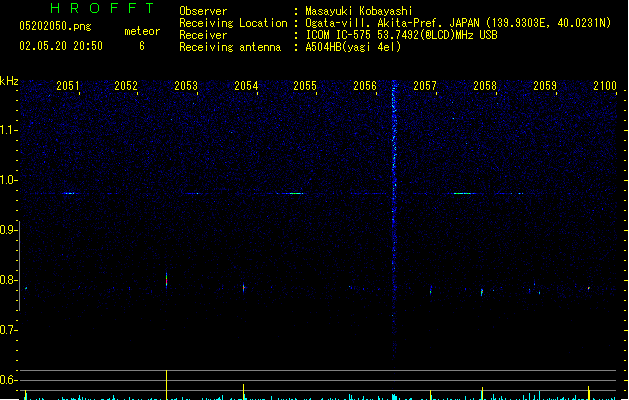The width and height of the screenshot is (629, 400).
Task: Click the 2052 time axis label
Action: 126,85
